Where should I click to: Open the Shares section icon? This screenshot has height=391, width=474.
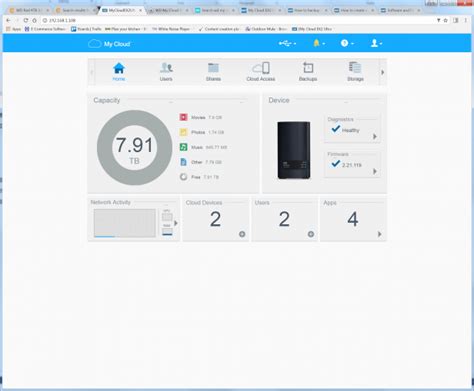coord(213,68)
